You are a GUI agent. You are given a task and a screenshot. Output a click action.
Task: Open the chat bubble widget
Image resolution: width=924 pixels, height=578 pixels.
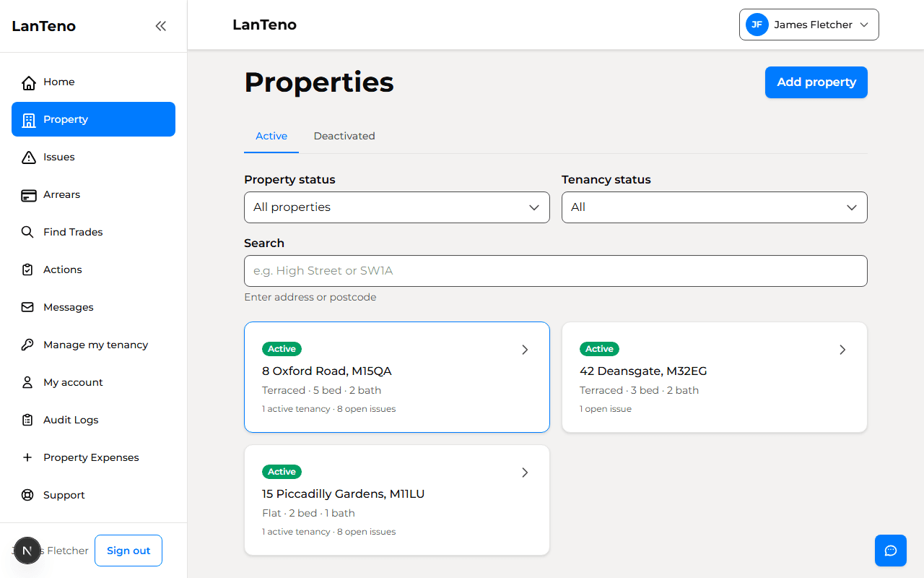pyautogui.click(x=891, y=551)
